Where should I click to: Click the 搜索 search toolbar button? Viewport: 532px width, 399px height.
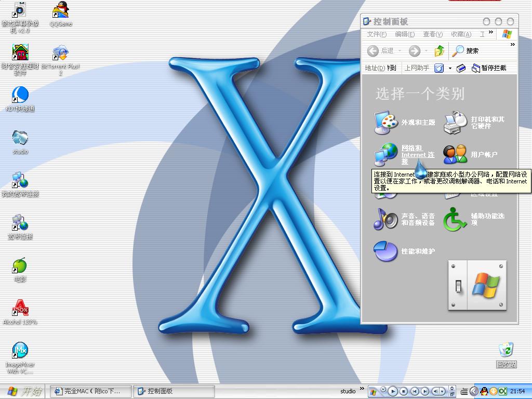click(465, 51)
